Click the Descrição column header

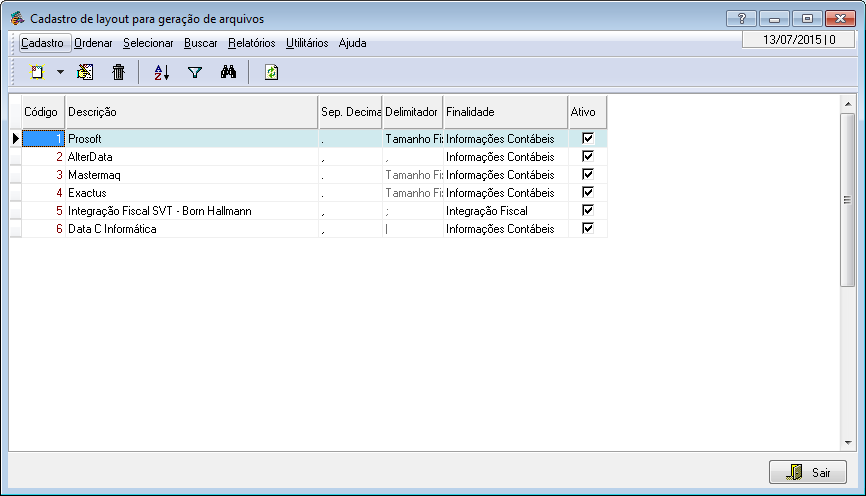(190, 112)
